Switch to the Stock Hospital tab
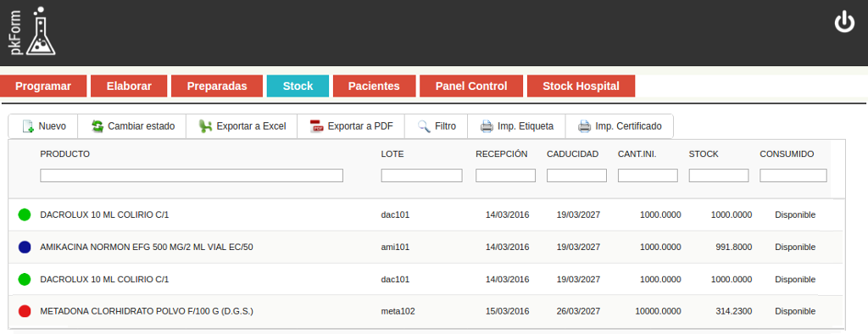Image resolution: width=868 pixels, height=334 pixels. point(581,86)
